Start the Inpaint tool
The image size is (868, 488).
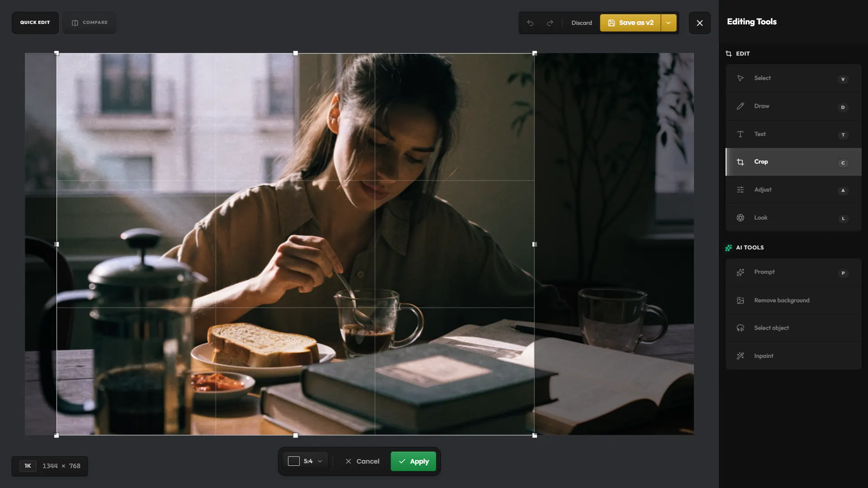point(793,356)
